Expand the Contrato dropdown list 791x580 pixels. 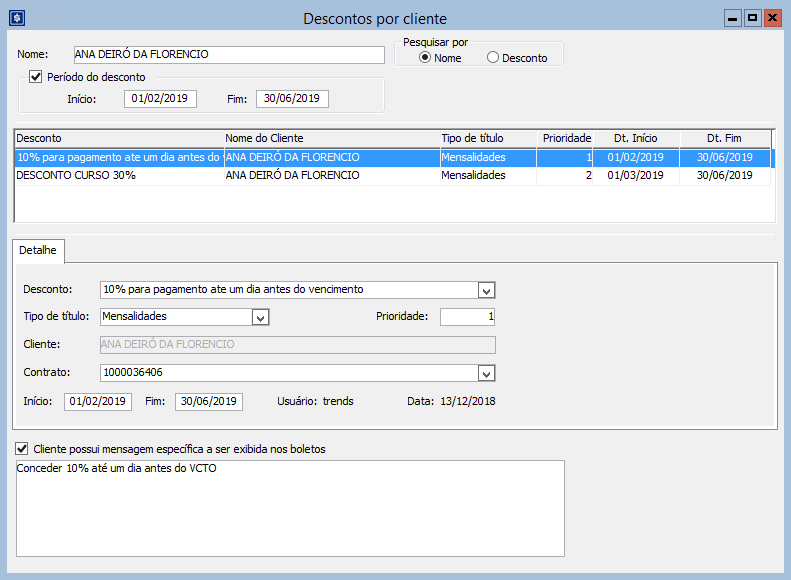[x=486, y=373]
